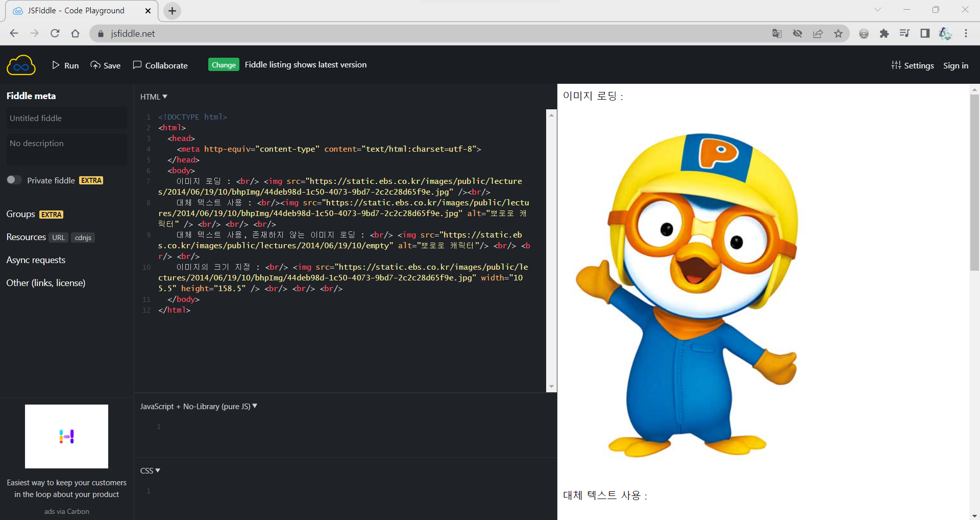Expand Other (links, license) section
This screenshot has width=980, height=520.
tap(45, 283)
